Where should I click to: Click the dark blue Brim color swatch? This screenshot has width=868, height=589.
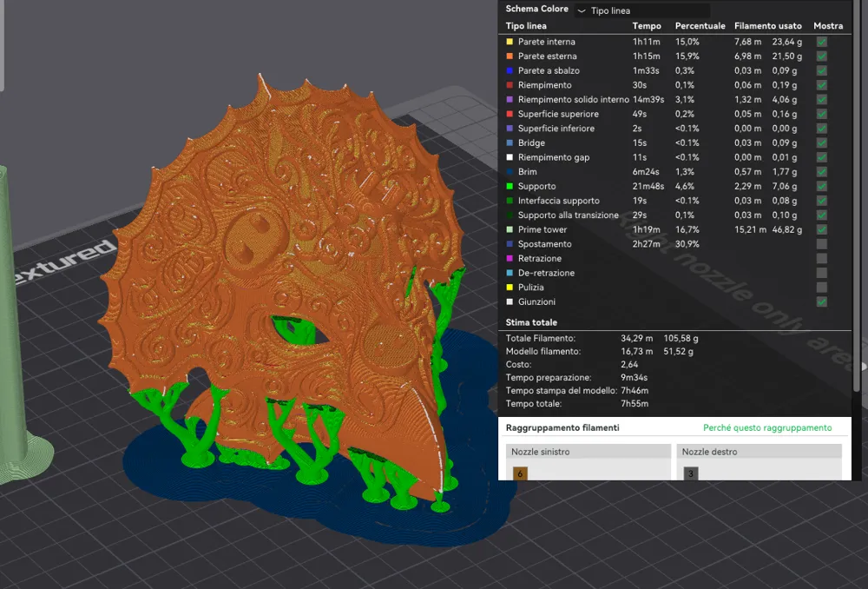[510, 172]
